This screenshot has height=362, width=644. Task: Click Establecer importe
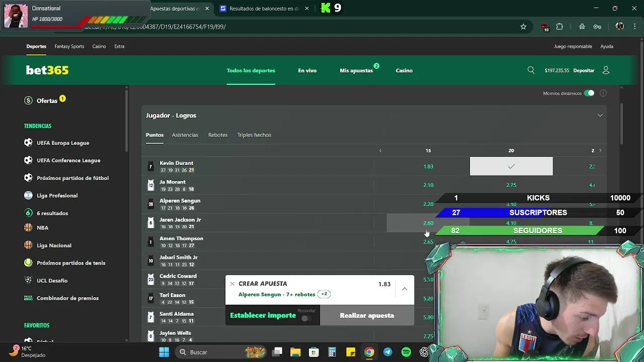point(263,315)
